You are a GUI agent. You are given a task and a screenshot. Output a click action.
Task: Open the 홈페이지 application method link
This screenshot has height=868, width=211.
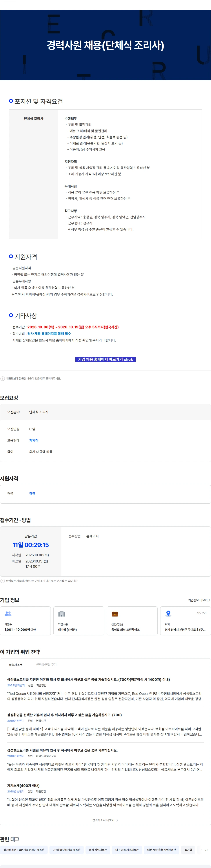[92, 536]
